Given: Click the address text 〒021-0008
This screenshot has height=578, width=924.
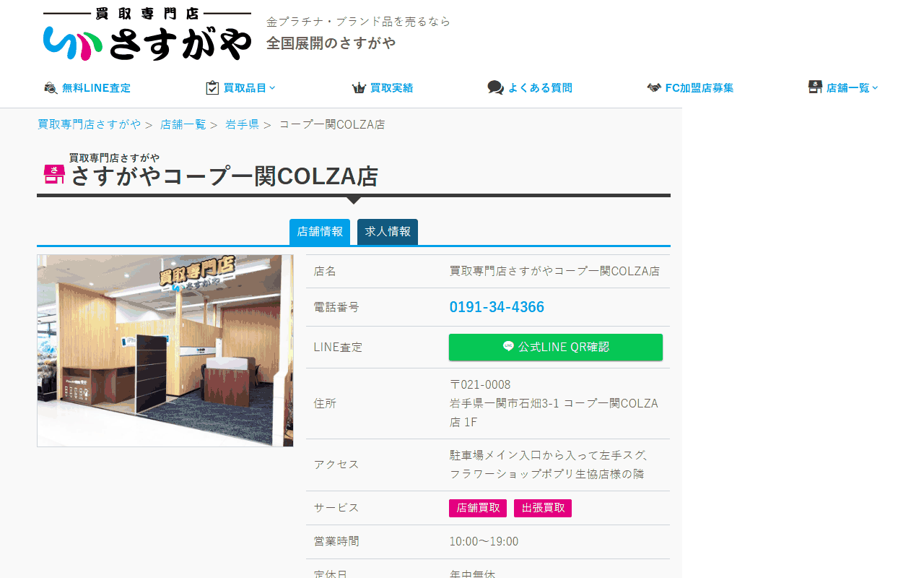Looking at the screenshot, I should click(x=480, y=384).
